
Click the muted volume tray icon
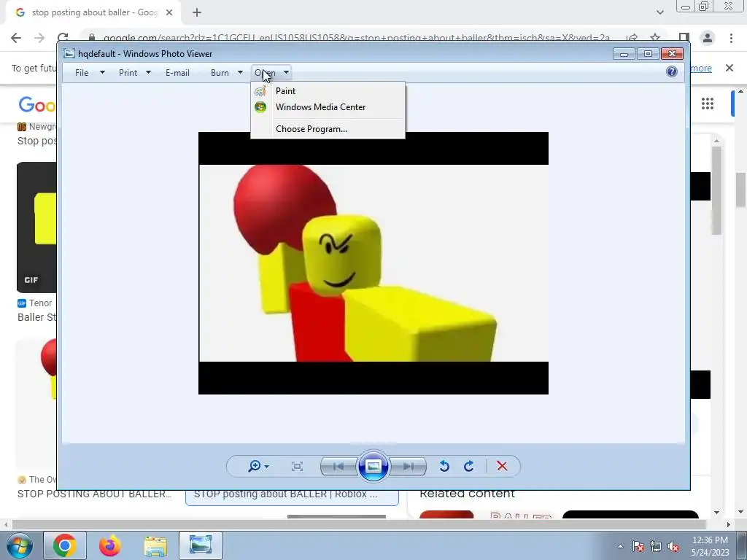point(673,546)
